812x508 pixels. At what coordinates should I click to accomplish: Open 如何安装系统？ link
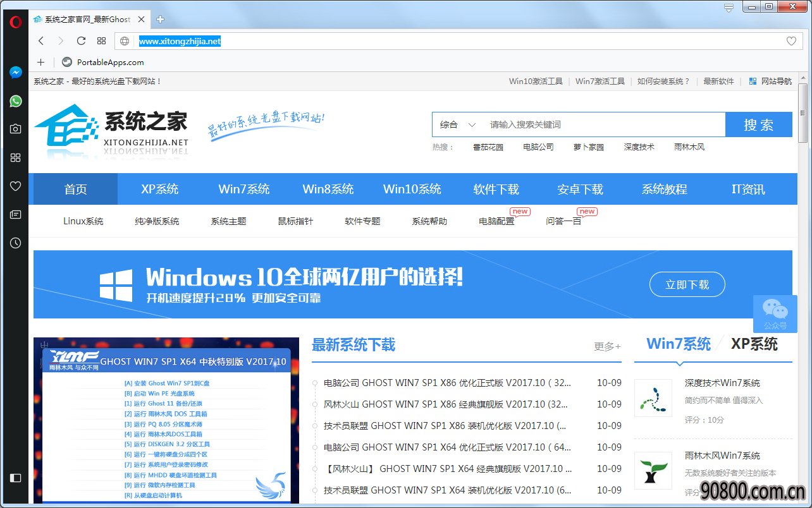[663, 81]
